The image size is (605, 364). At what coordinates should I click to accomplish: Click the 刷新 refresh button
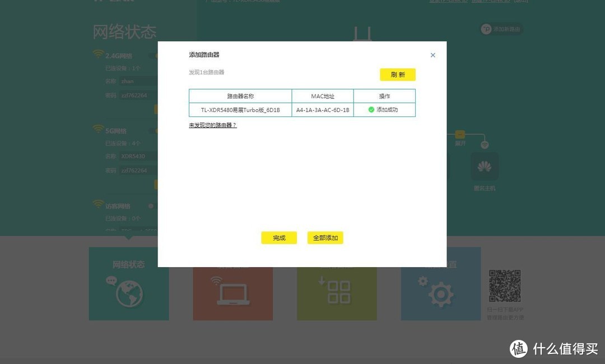(397, 74)
